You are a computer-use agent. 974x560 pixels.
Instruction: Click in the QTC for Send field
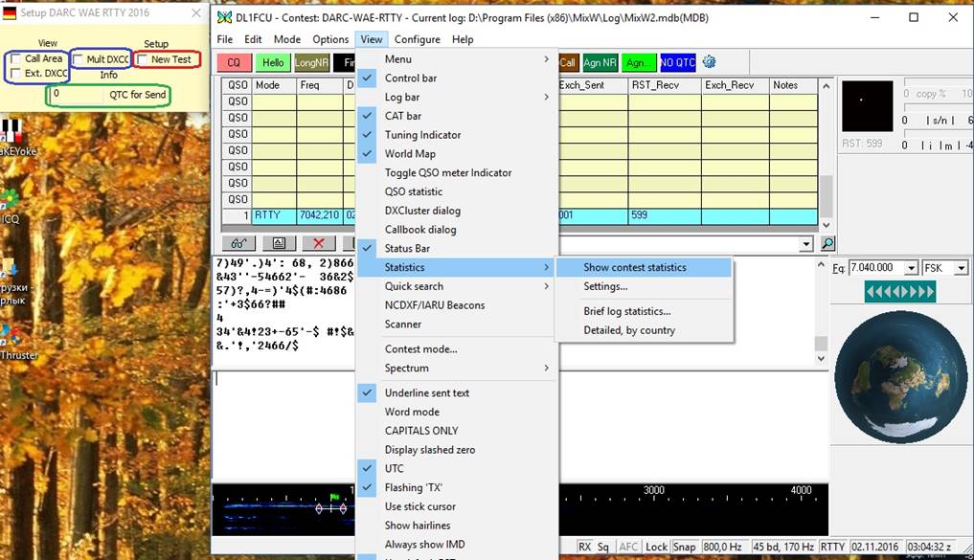[77, 95]
